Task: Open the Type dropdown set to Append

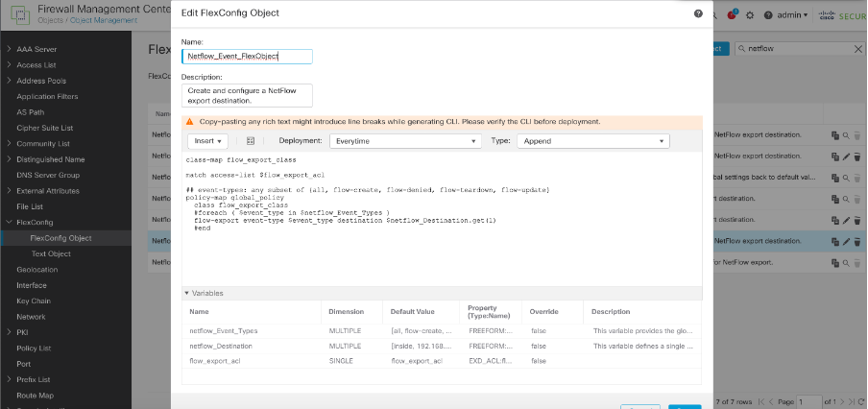Action: [x=593, y=141]
